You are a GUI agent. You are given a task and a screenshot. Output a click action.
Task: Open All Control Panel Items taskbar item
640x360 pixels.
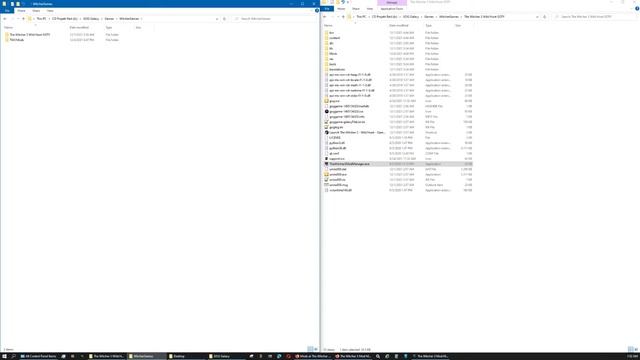tap(39, 356)
